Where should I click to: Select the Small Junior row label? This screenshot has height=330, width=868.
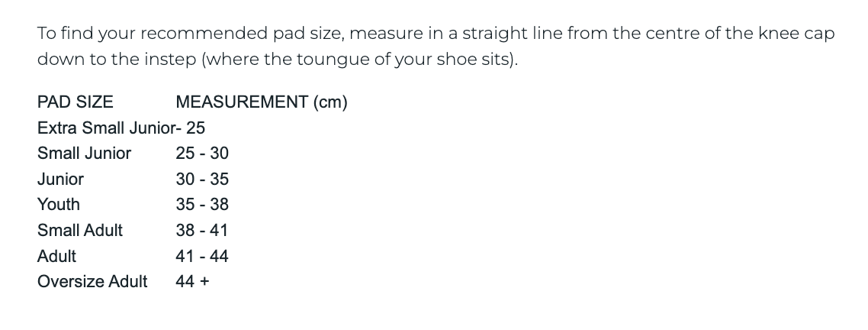click(x=84, y=154)
